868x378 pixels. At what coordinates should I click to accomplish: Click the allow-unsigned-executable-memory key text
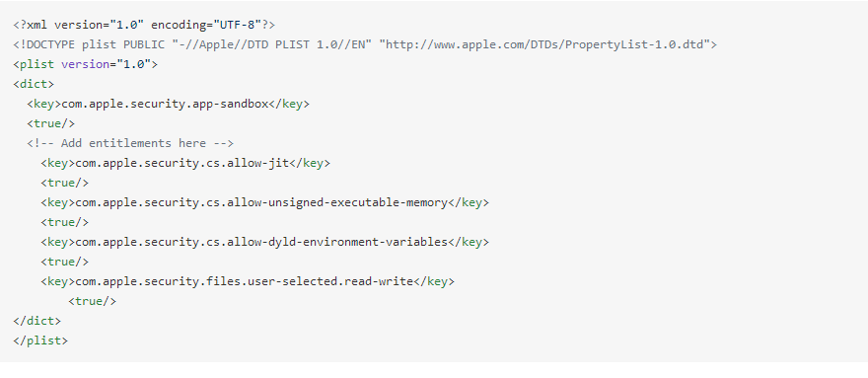tap(261, 202)
